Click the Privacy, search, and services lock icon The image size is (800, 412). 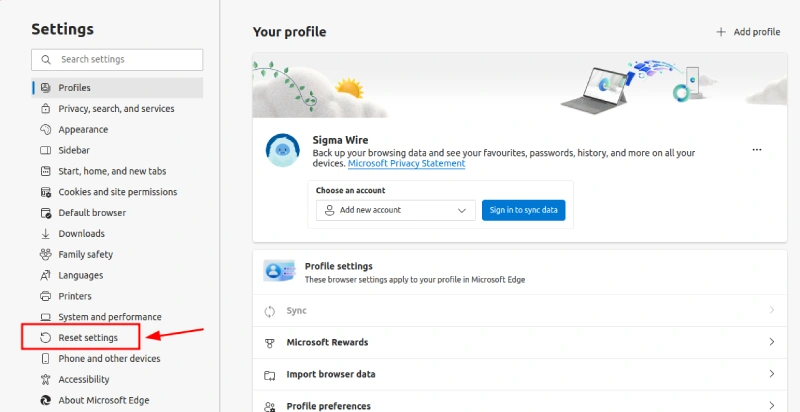point(45,109)
